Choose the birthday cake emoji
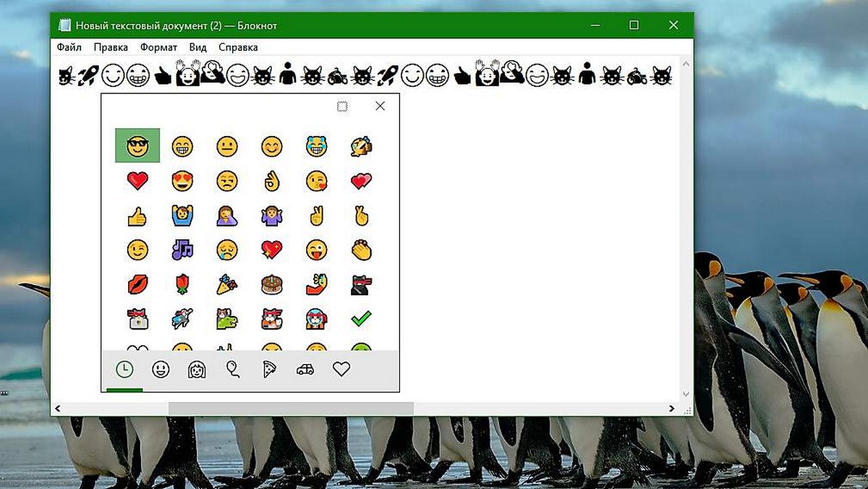The height and width of the screenshot is (489, 868). [272, 284]
